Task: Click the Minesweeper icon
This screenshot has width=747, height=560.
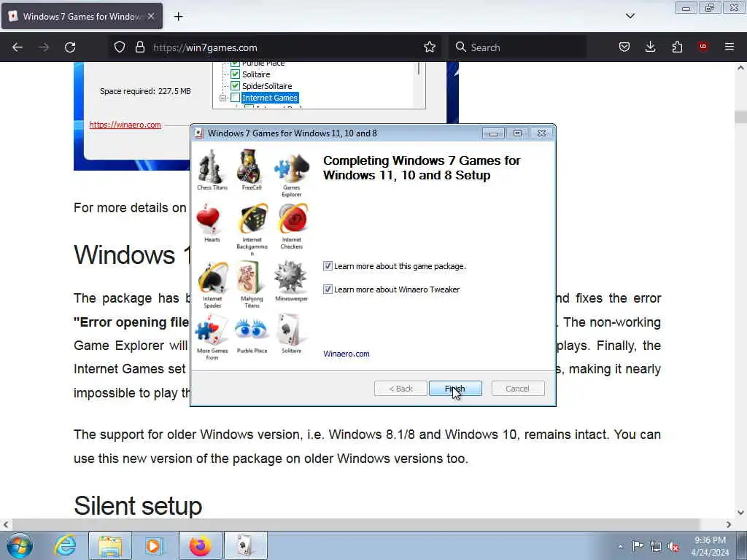Action: [x=290, y=276]
